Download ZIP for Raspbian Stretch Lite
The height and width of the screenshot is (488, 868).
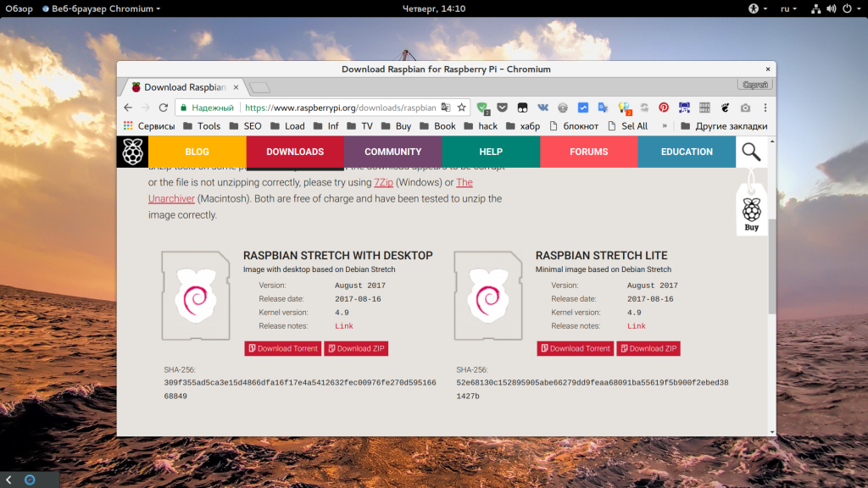[648, 348]
